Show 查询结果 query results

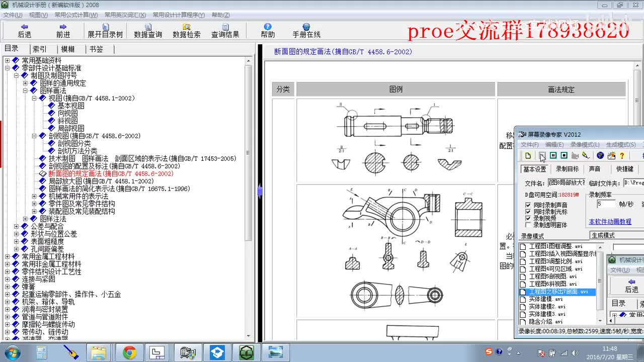(x=225, y=31)
